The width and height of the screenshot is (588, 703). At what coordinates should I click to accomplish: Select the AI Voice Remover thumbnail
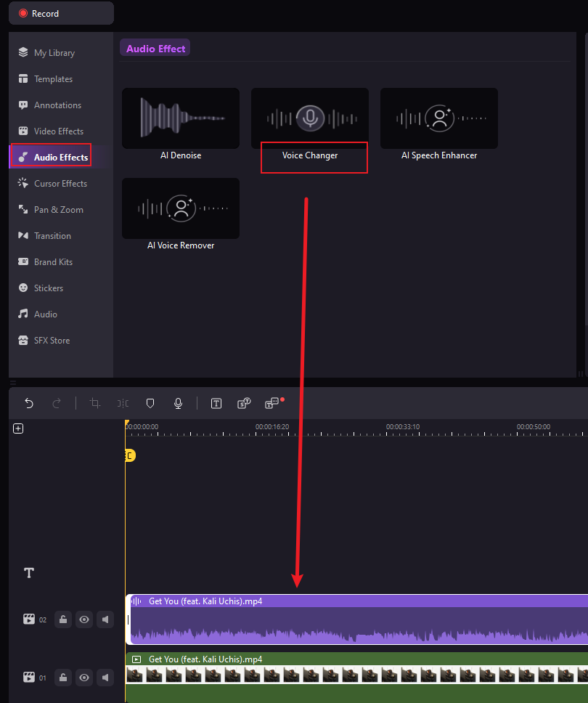pyautogui.click(x=181, y=208)
